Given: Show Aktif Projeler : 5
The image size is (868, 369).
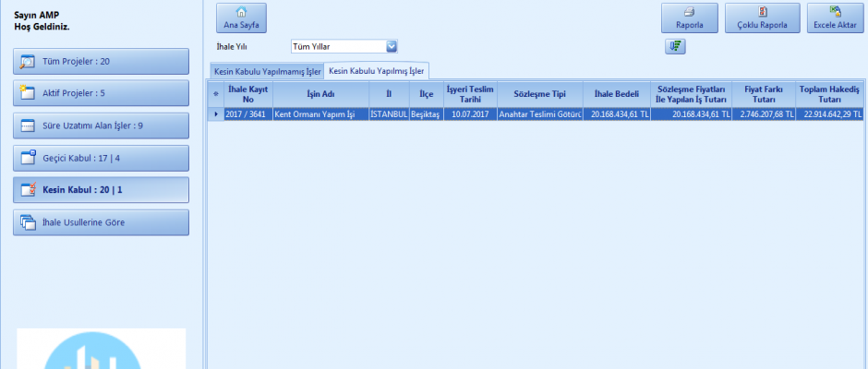Looking at the screenshot, I should [102, 93].
